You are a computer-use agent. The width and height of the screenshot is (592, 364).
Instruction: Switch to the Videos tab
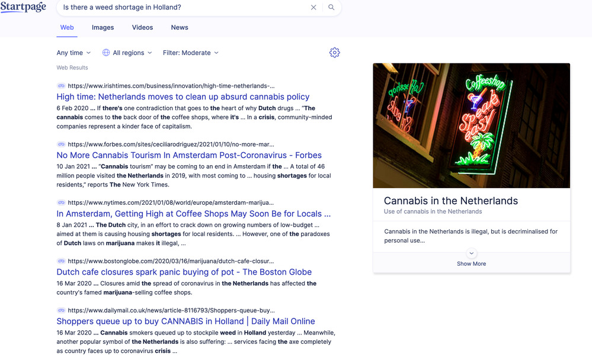[142, 27]
